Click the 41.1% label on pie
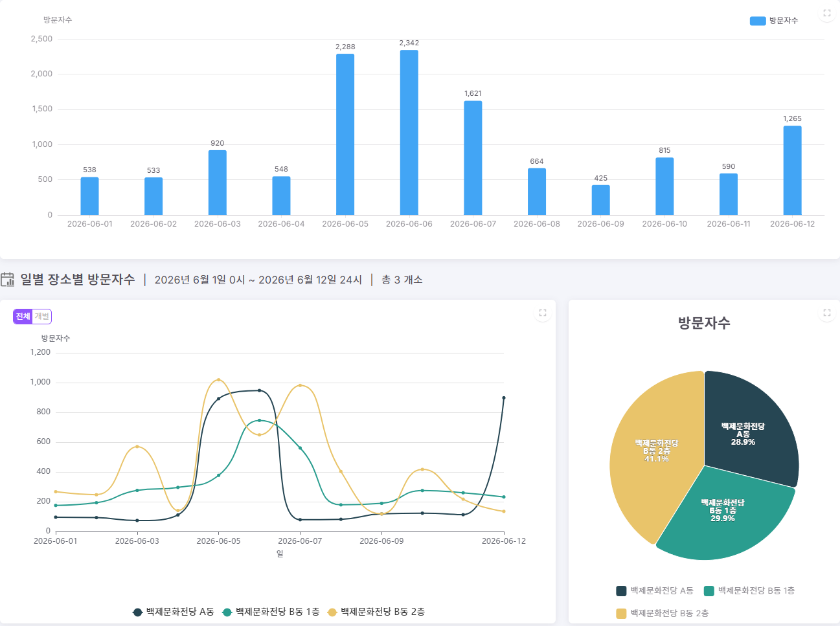The image size is (840, 626). click(x=656, y=459)
